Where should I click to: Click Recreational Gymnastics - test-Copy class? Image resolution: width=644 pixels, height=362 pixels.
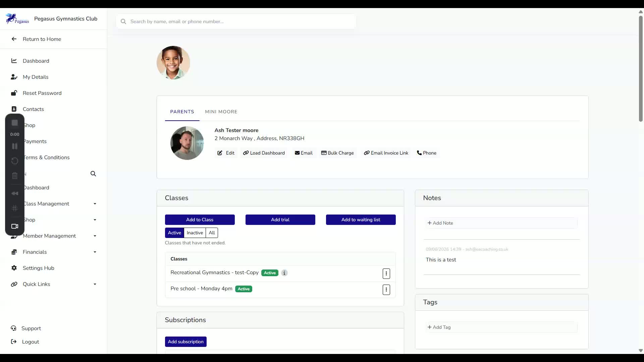click(x=215, y=273)
